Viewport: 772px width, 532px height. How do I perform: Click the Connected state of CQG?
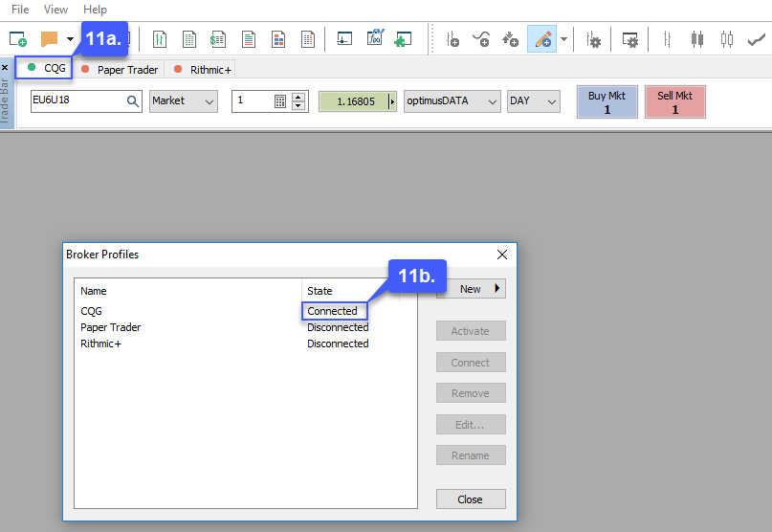click(332, 311)
